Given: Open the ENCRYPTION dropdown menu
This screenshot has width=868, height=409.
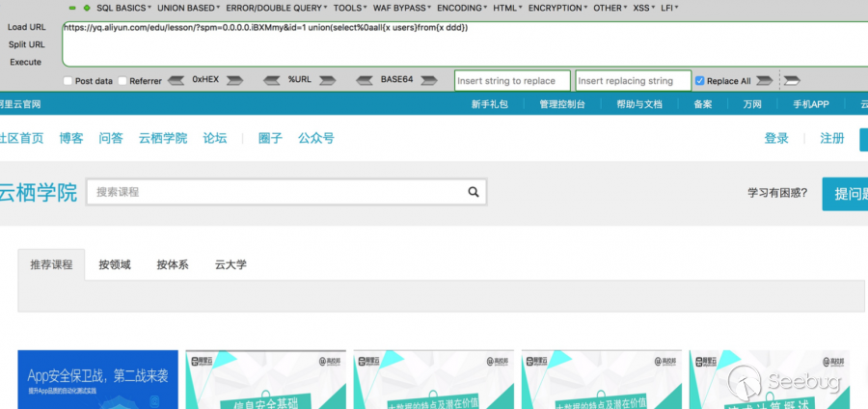Looking at the screenshot, I should pyautogui.click(x=558, y=9).
